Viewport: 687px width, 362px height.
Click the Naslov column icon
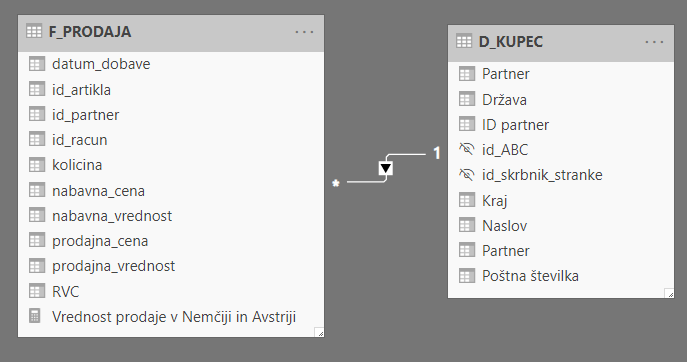point(467,225)
